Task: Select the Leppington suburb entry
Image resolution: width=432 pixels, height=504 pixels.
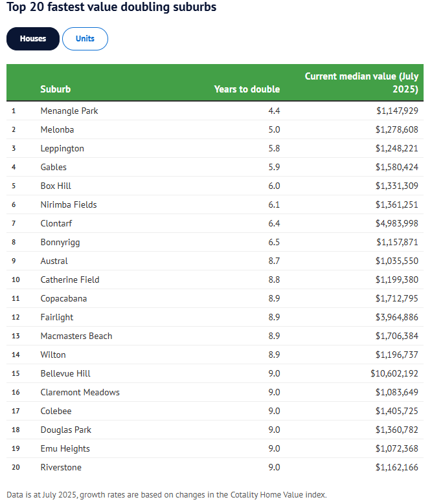Action: click(x=62, y=148)
